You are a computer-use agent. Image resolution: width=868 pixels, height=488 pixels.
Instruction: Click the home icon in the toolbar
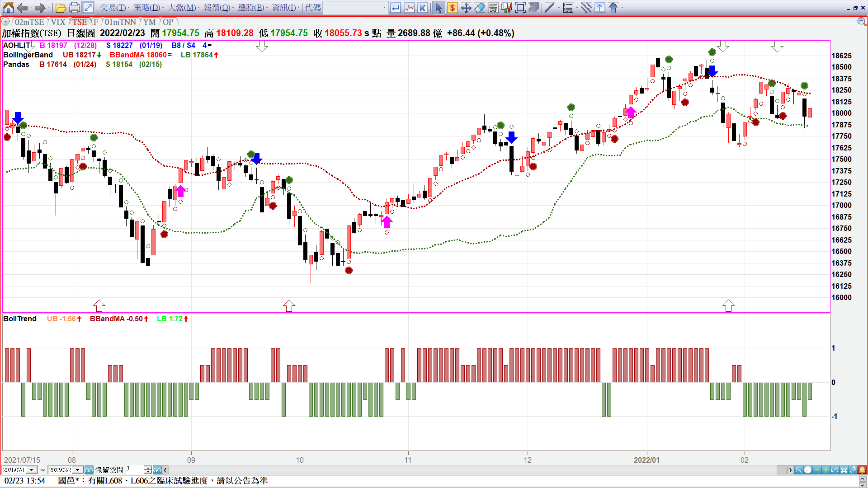pos(8,8)
